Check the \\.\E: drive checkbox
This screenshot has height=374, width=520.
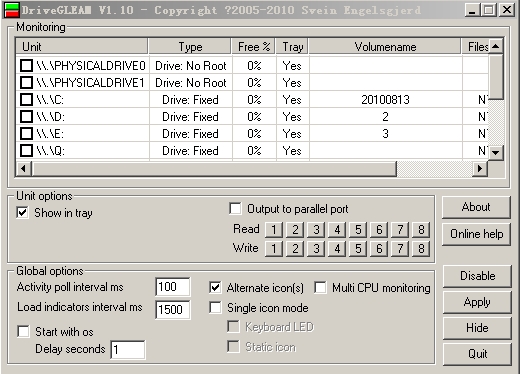pyautogui.click(x=26, y=133)
